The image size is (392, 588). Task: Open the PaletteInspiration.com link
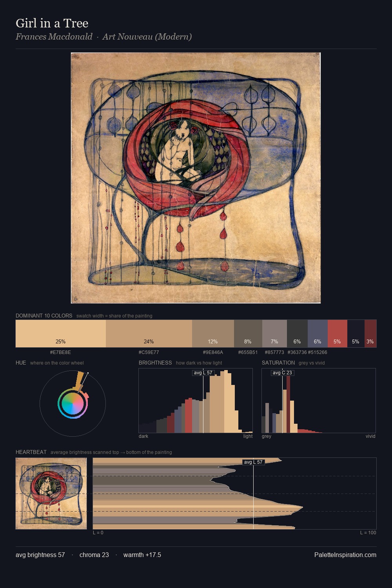[345, 555]
